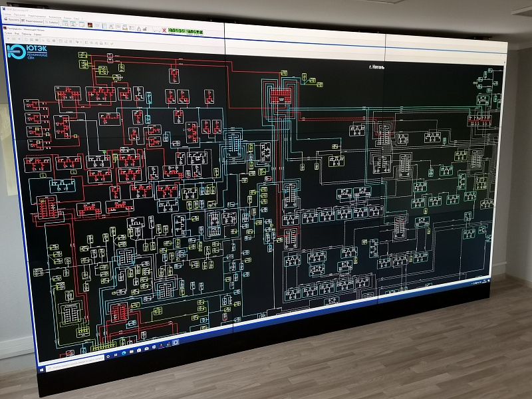Select the red substation block at top center
532x399 pixels.
point(280,96)
